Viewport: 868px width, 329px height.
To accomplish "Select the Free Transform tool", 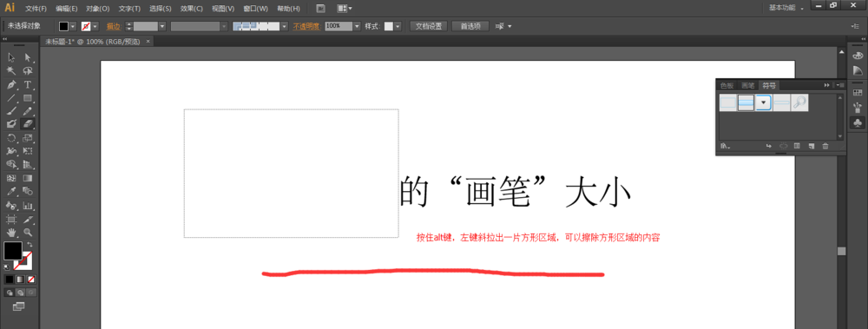I will click(28, 151).
